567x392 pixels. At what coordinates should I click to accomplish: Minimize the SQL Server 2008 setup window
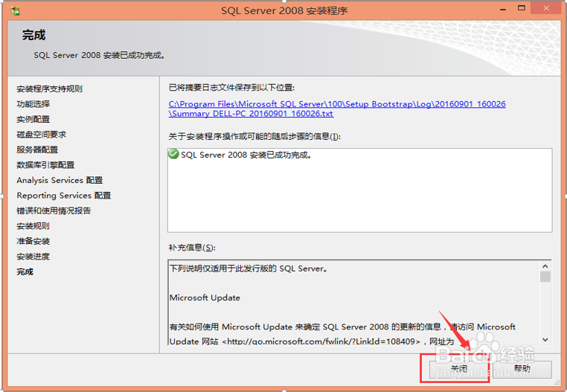(503, 9)
